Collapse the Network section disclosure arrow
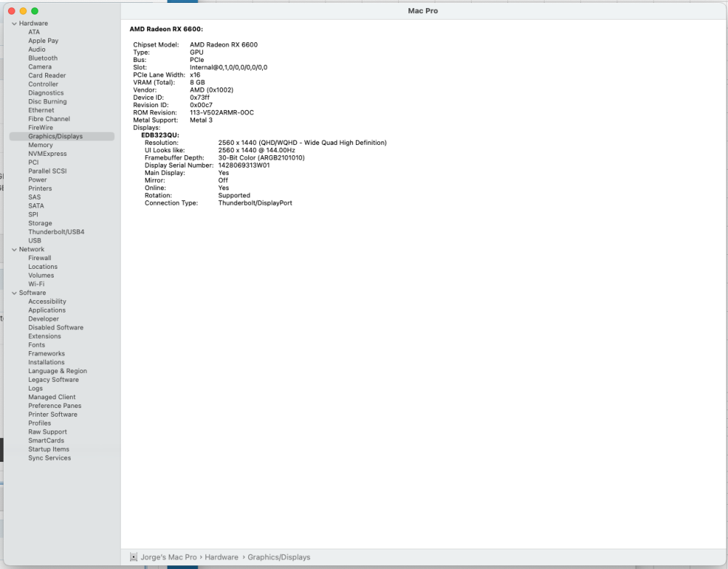 (14, 249)
